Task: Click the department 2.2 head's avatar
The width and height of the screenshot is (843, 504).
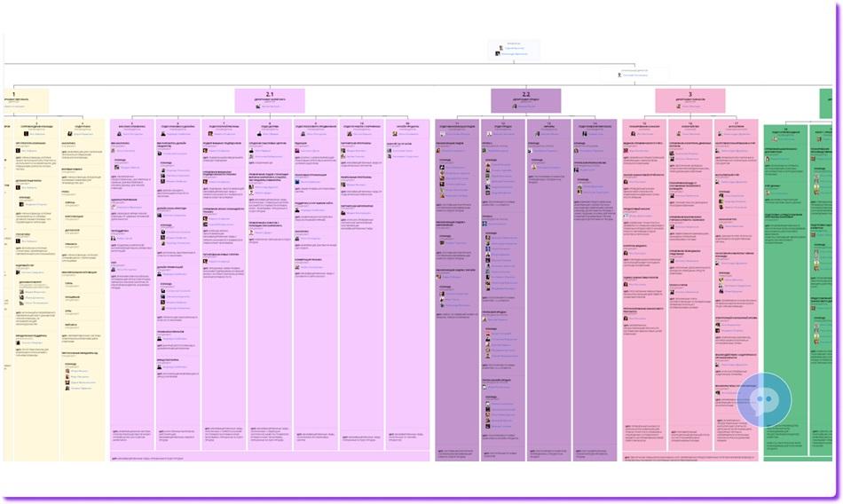Action: pos(515,106)
